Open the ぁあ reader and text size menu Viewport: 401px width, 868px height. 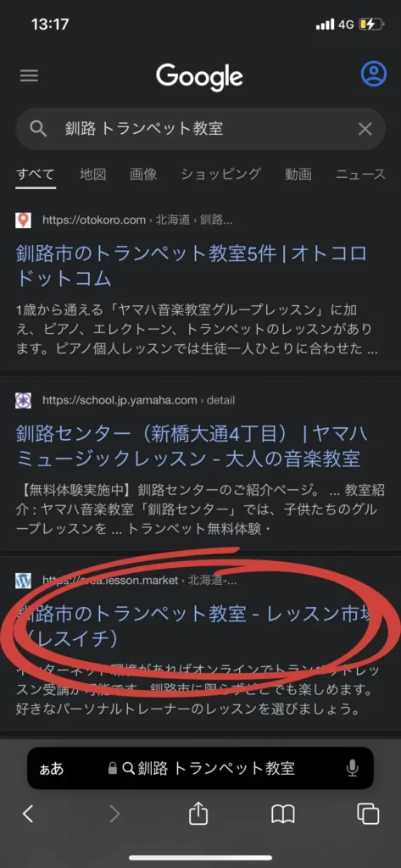click(x=52, y=768)
